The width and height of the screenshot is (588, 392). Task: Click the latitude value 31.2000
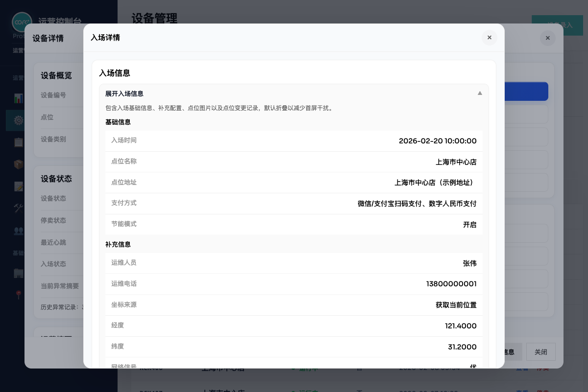pyautogui.click(x=462, y=347)
